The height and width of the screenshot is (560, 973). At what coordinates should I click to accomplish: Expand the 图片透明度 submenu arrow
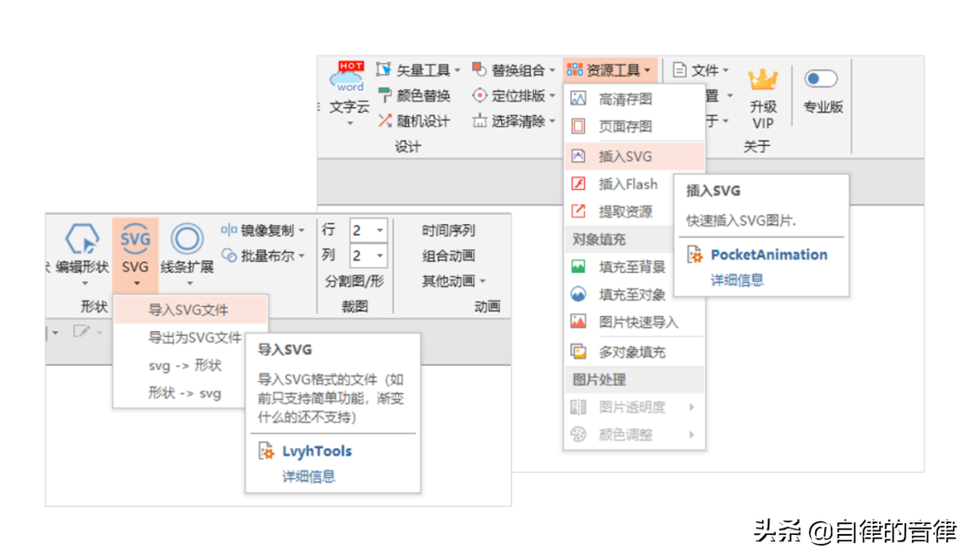(691, 408)
